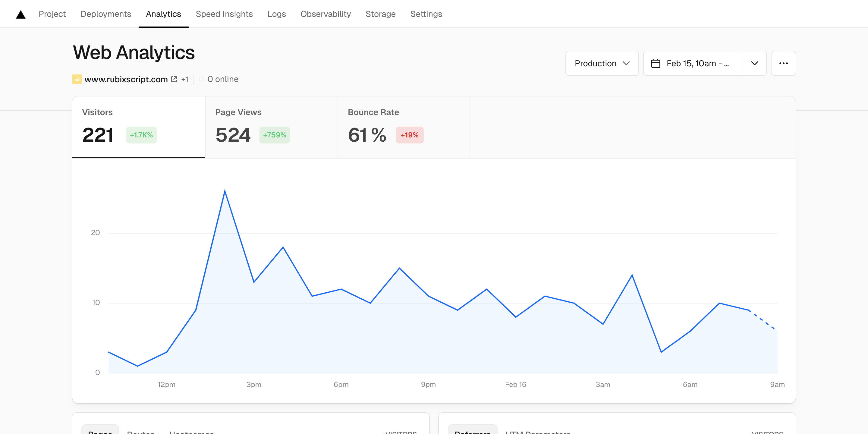Open the Feb 15, 10am date range picker
This screenshot has width=868, height=434.
(x=697, y=63)
